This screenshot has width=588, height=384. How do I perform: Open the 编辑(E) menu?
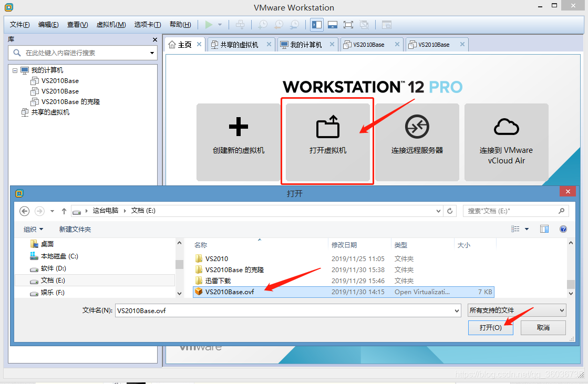coord(48,25)
